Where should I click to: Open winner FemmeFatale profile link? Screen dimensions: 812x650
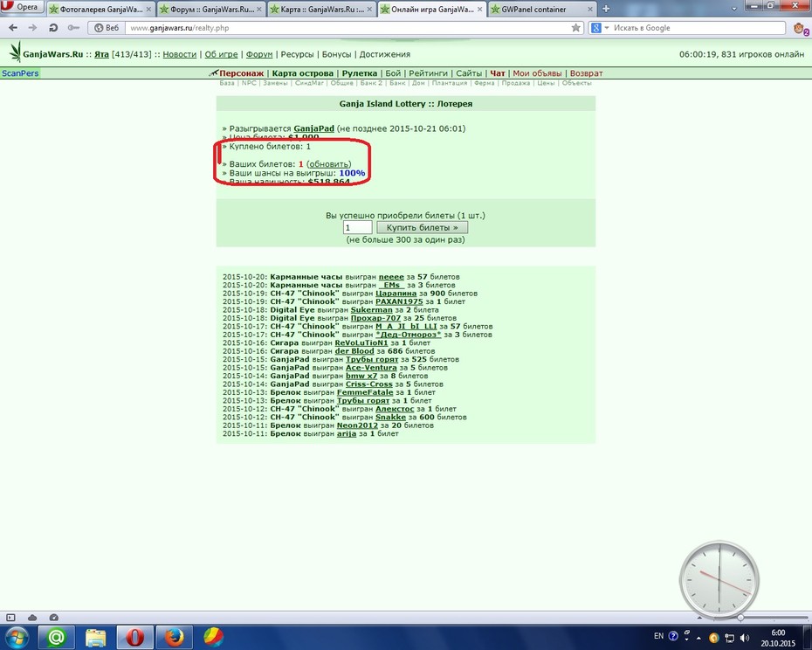[365, 392]
